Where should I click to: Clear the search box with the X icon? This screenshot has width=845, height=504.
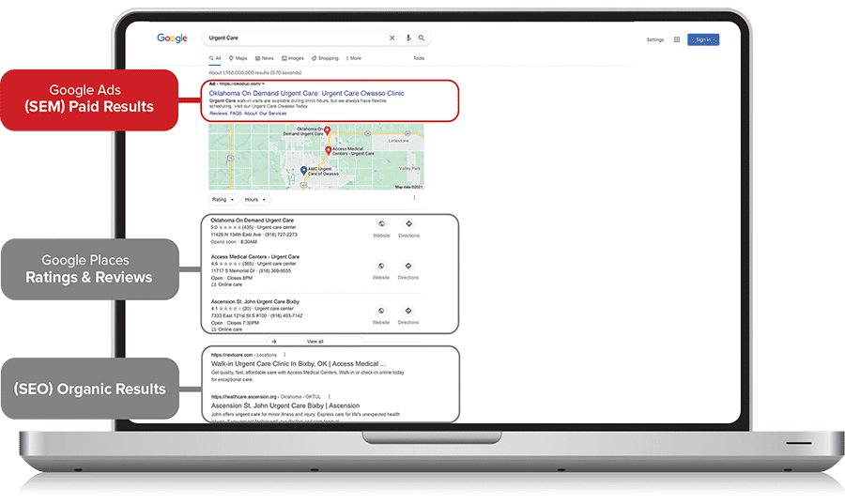[x=392, y=38]
